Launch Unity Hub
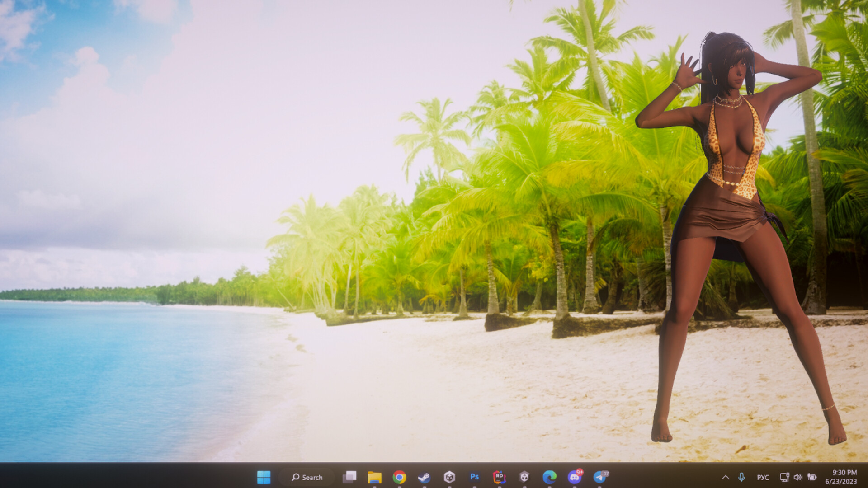Viewport: 868px width, 488px height. pos(449,477)
